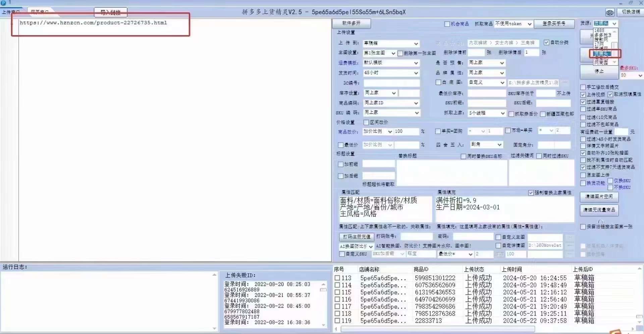This screenshot has width=644, height=334.
Task: Enable the 加前缀 checkbox
Action: click(341, 164)
